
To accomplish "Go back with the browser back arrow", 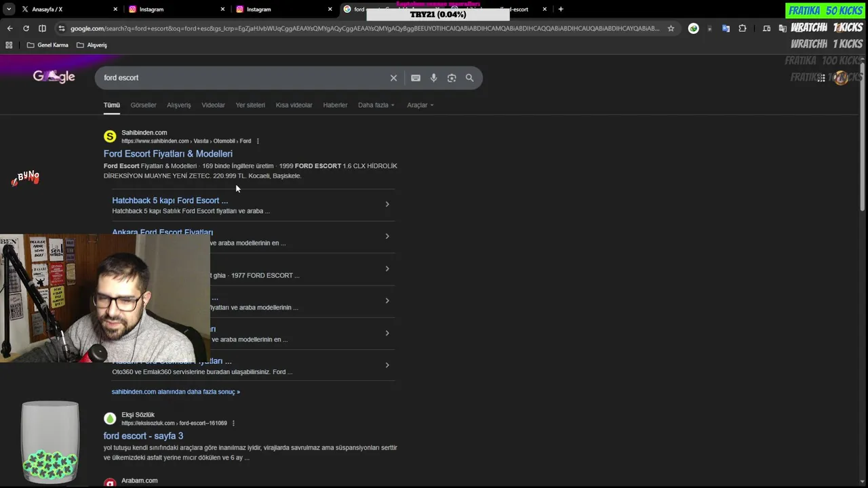I will (x=9, y=28).
